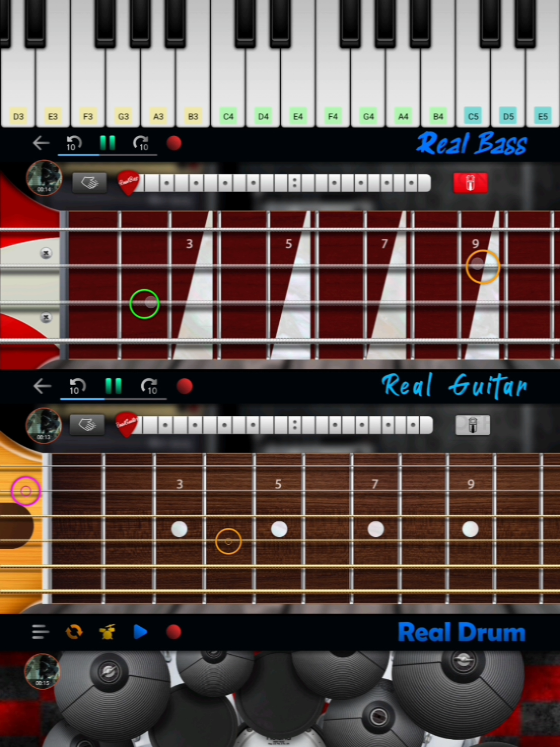Toggle the red amp button in Real Bass
This screenshot has height=747, width=560.
(470, 183)
